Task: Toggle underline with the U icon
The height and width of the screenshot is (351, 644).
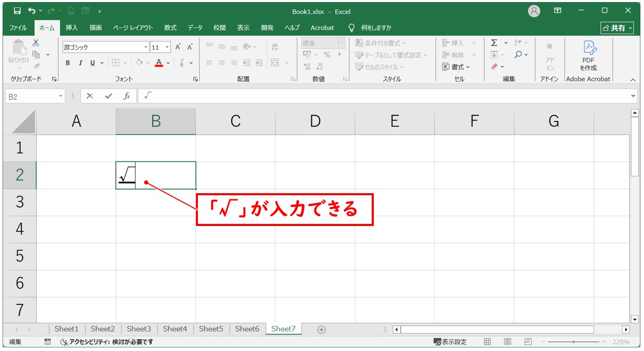Action: pos(92,63)
